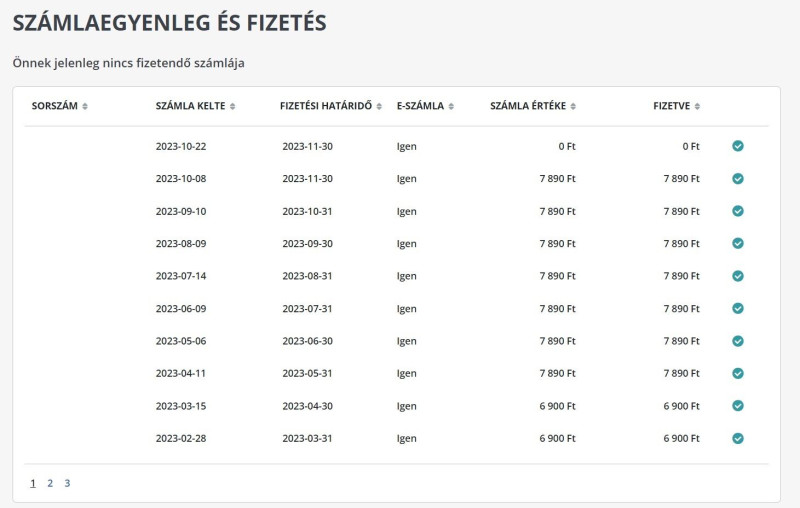The image size is (800, 508).
Task: Sort table by Sorszám column
Action: tap(60, 106)
